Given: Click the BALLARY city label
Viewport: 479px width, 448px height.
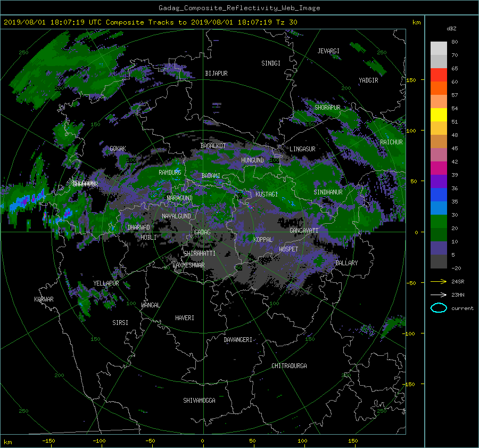Looking at the screenshot, I should tap(346, 263).
